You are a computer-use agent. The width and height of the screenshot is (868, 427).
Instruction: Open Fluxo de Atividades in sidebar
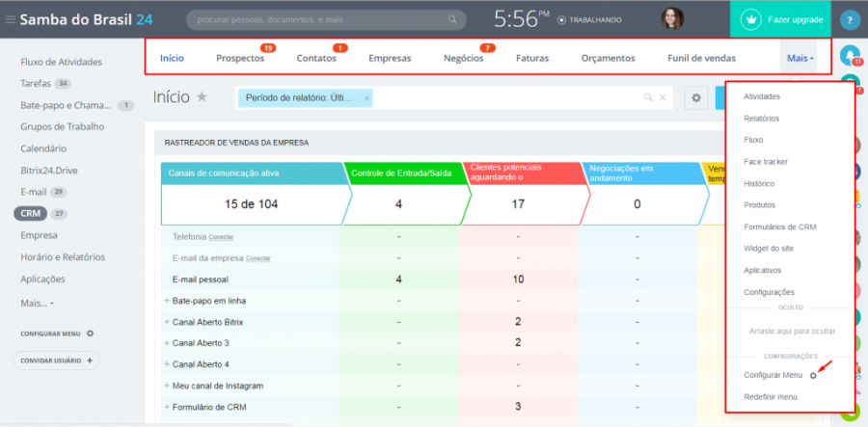pos(61,62)
